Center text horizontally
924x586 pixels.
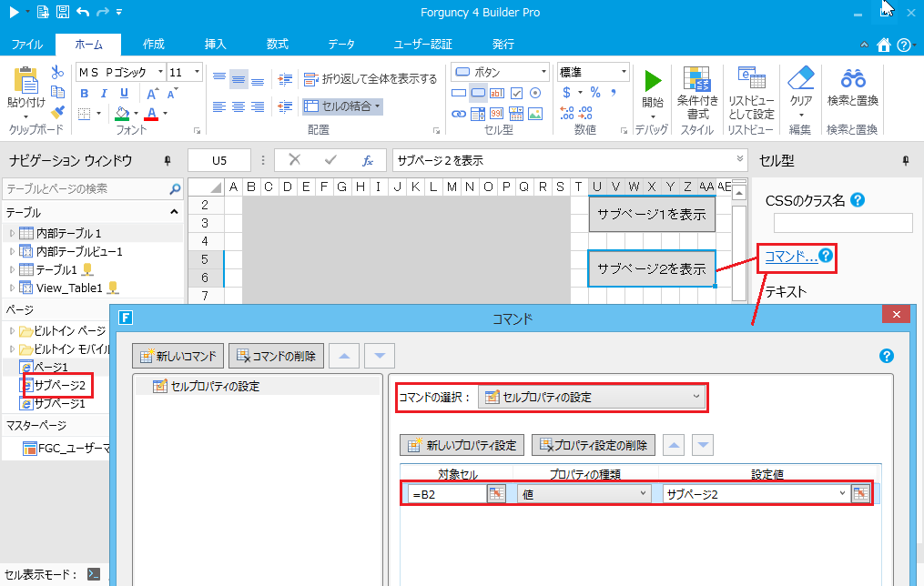click(x=239, y=106)
